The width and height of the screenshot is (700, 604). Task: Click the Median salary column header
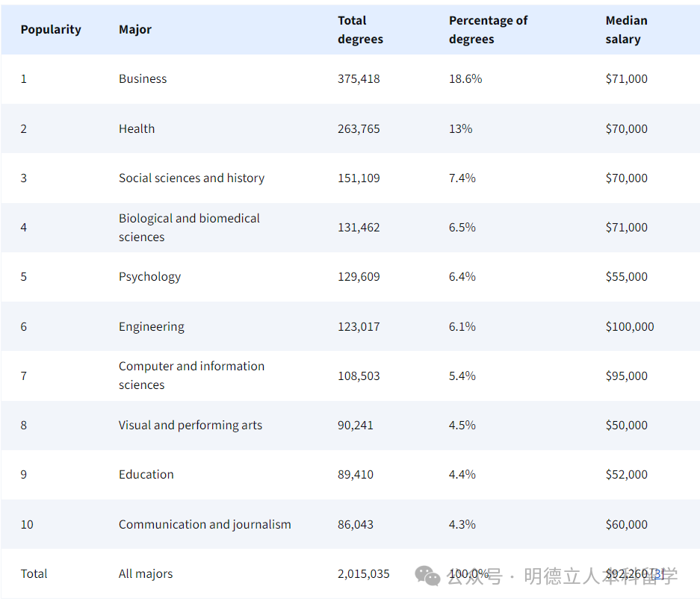coord(626,30)
